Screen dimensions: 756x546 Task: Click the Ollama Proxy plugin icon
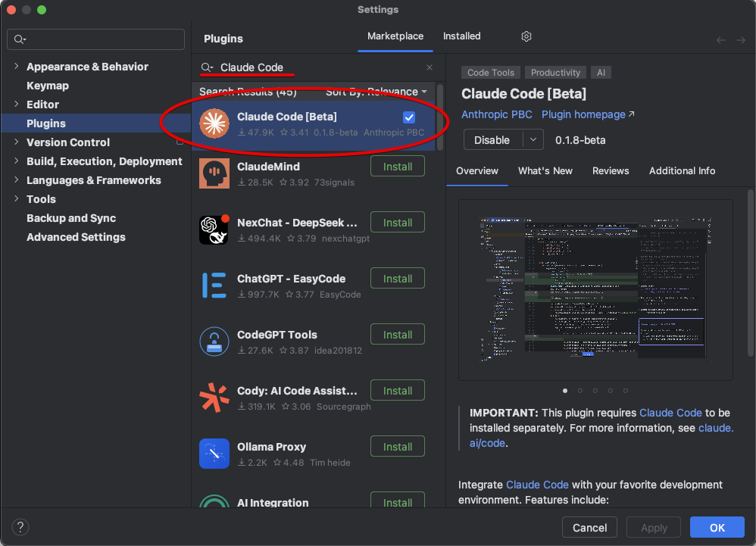[214, 454]
